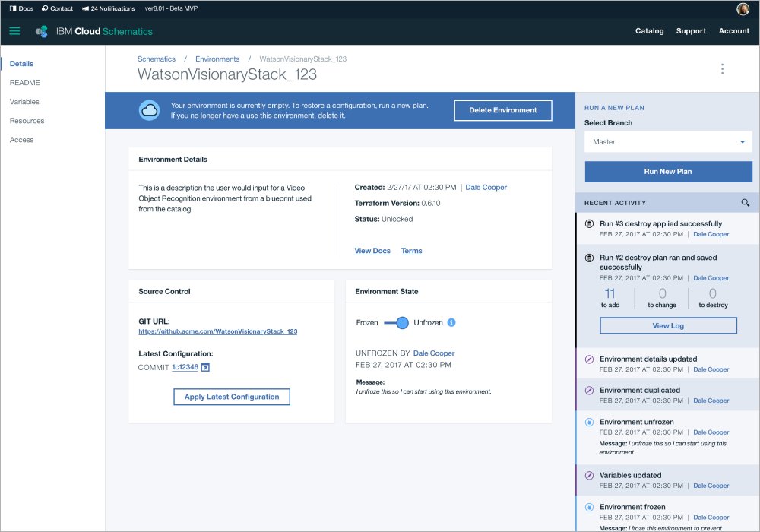This screenshot has height=532, width=760.
Task: Open the GitHub WatsonVisionaryStack_123 URL
Action: 217,331
